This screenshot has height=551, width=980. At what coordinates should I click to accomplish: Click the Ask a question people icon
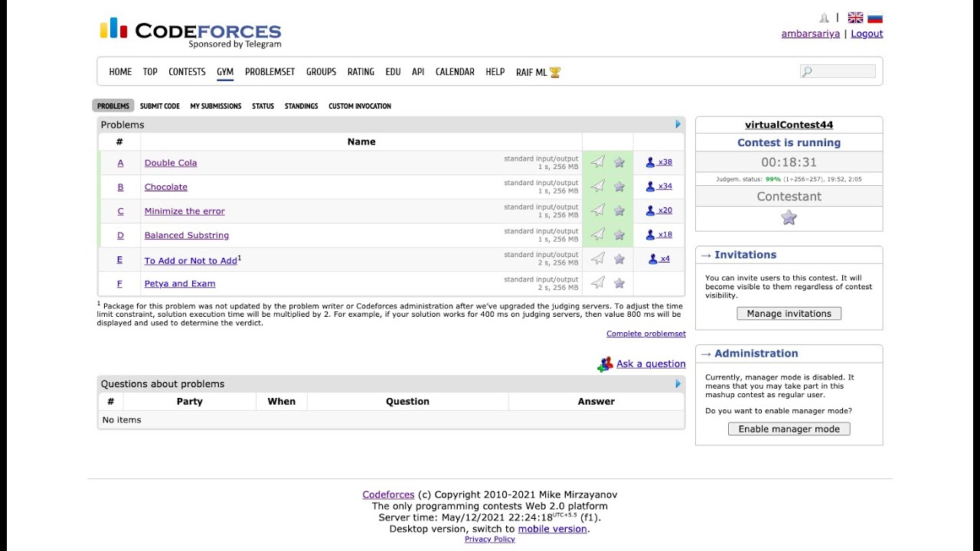pyautogui.click(x=605, y=364)
